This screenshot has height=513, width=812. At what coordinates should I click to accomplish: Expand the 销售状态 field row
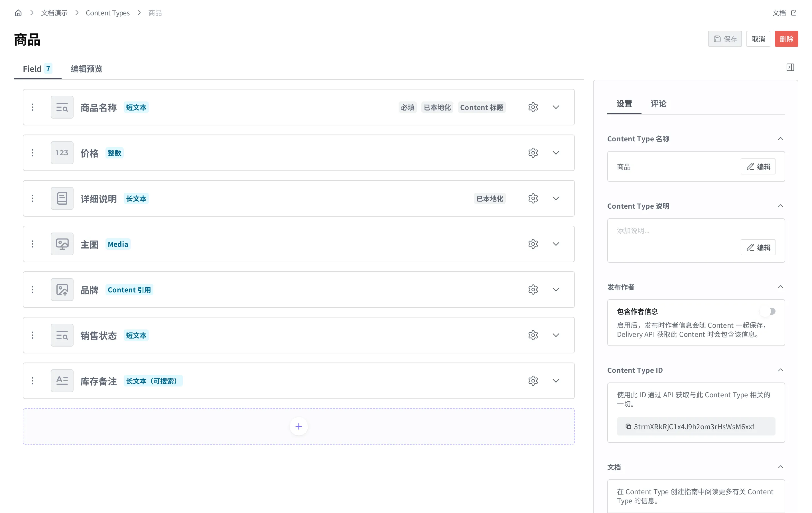point(556,335)
